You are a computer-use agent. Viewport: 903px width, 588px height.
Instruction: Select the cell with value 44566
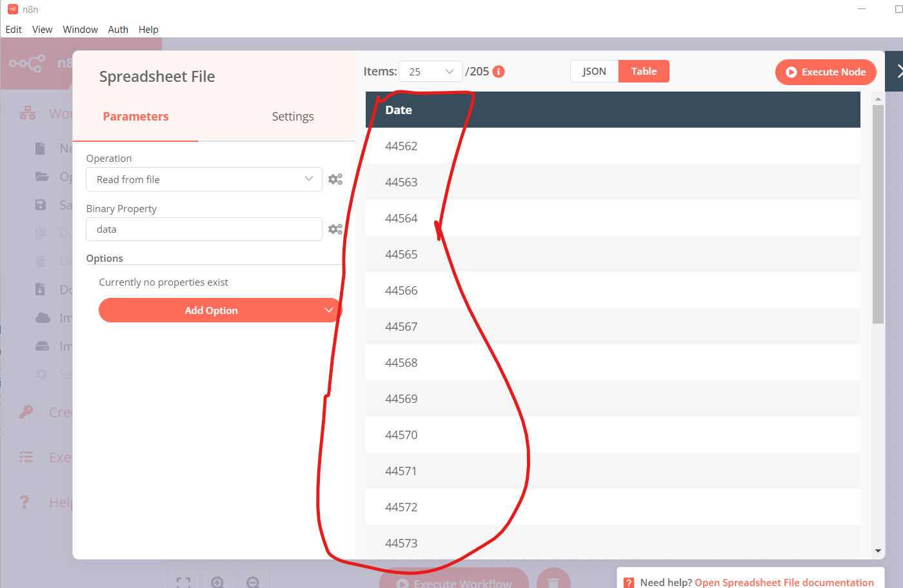tap(613, 290)
